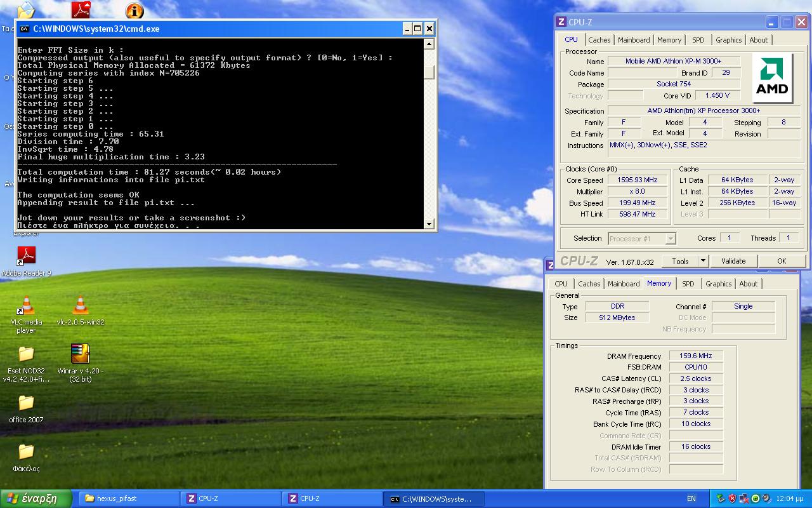Click the memory Type value DDR
Image resolution: width=812 pixels, height=508 pixels.
click(x=617, y=306)
